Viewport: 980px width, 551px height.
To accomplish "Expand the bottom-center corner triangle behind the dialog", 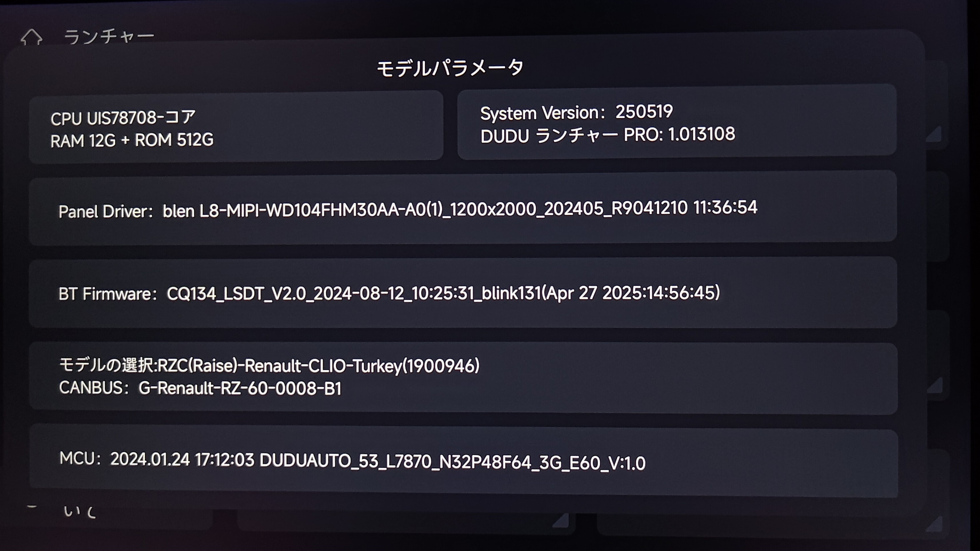I will click(561, 520).
